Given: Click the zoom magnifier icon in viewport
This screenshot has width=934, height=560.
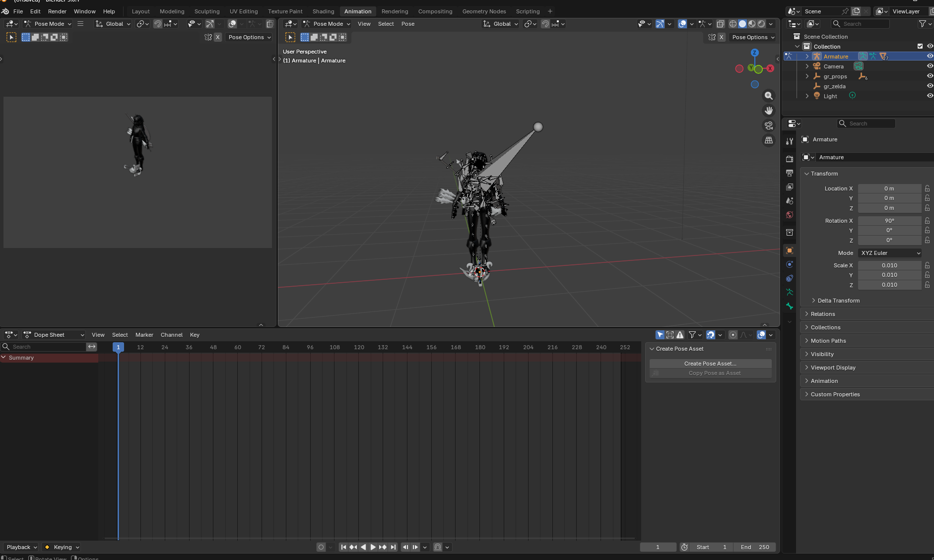Looking at the screenshot, I should point(769,96).
